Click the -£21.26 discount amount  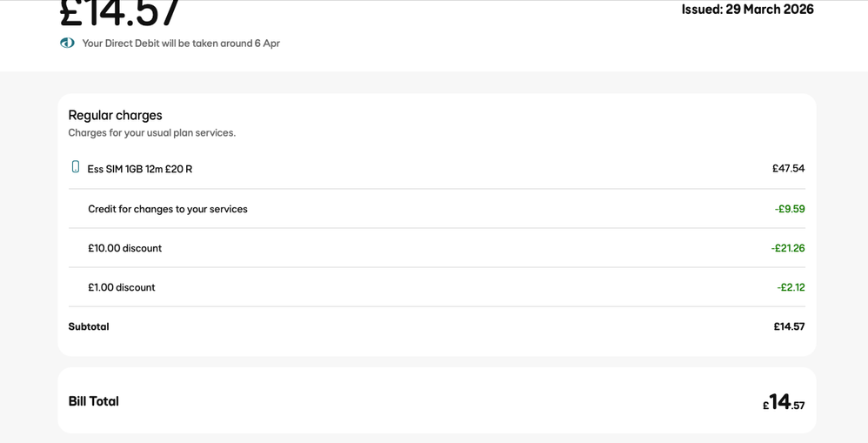click(x=787, y=248)
